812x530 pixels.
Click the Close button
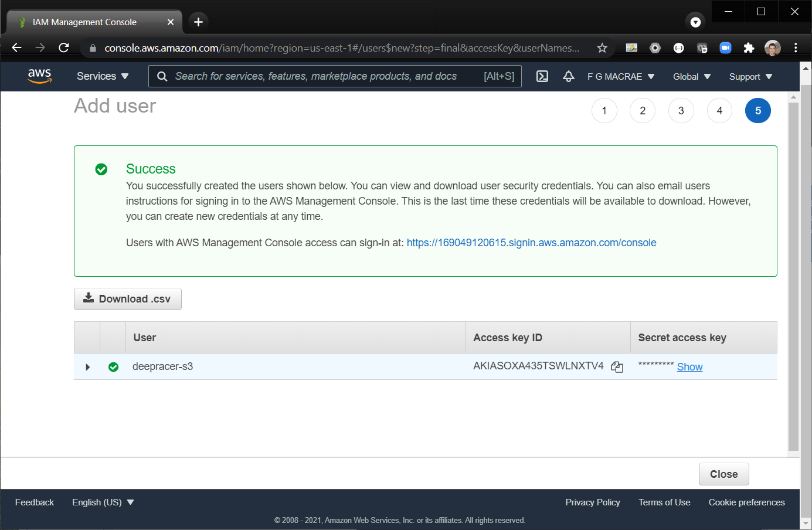(724, 474)
